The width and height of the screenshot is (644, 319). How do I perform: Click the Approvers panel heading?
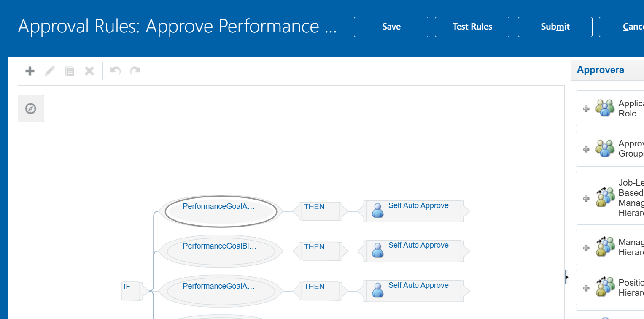pos(601,70)
